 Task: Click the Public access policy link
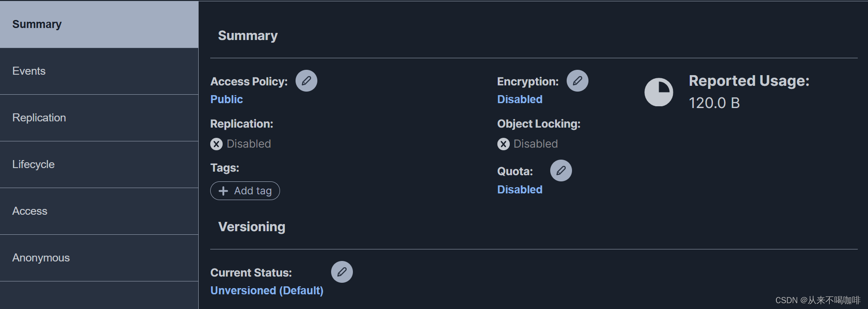point(227,99)
